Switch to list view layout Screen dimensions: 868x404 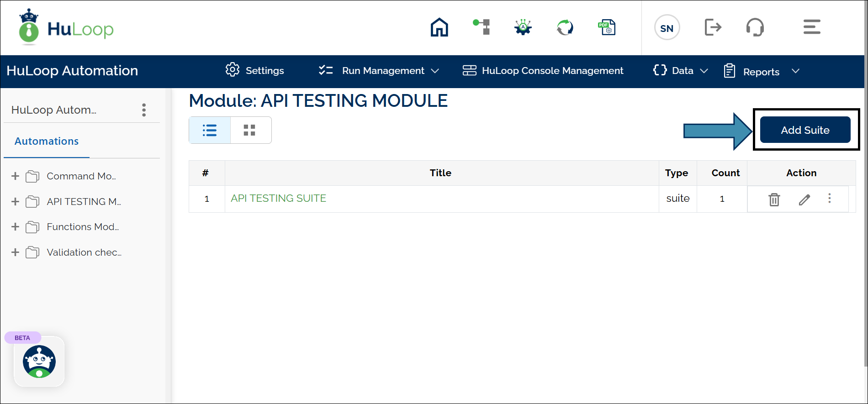tap(210, 131)
